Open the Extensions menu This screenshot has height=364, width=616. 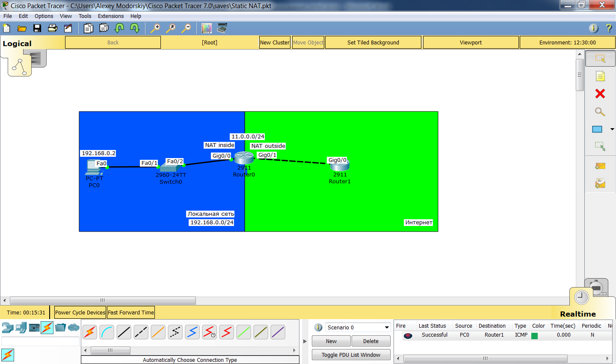111,16
